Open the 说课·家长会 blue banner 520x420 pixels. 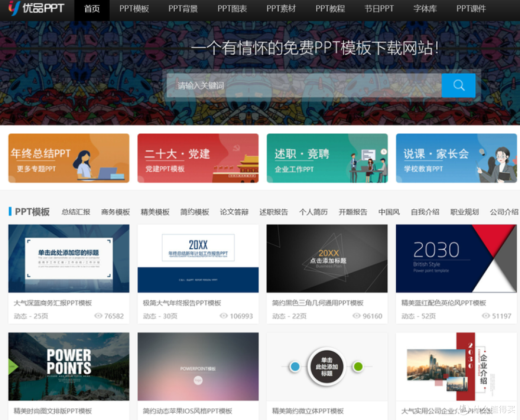(x=456, y=158)
